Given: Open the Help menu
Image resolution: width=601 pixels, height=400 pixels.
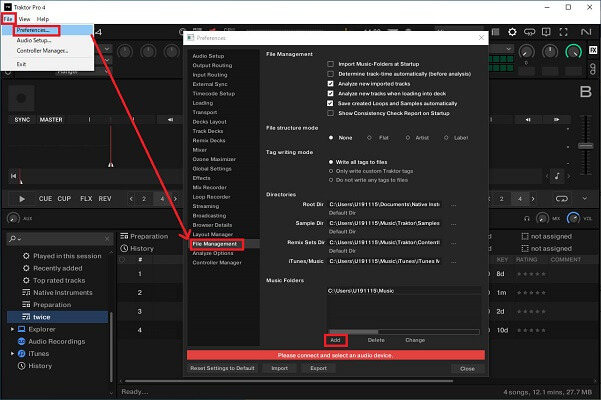Looking at the screenshot, I should click(x=43, y=19).
